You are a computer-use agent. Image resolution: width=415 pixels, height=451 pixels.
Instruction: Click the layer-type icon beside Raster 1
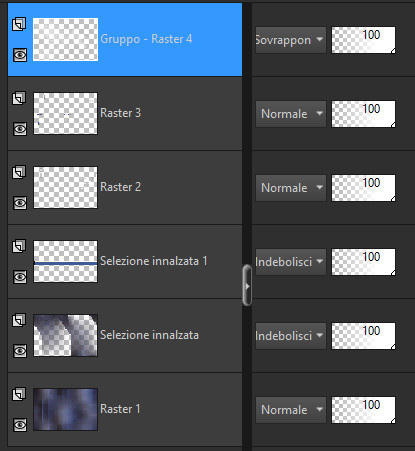point(19,394)
